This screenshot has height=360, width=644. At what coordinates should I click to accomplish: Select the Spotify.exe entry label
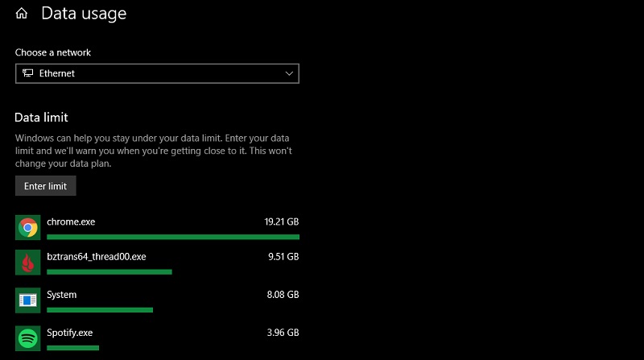(x=71, y=331)
